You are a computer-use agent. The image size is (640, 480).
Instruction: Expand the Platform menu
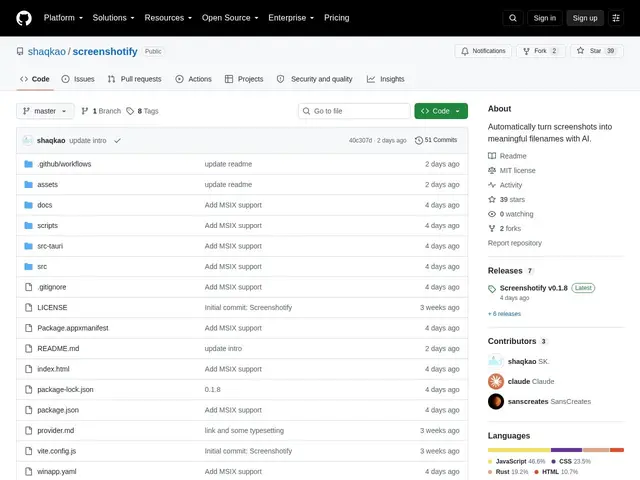pos(63,18)
